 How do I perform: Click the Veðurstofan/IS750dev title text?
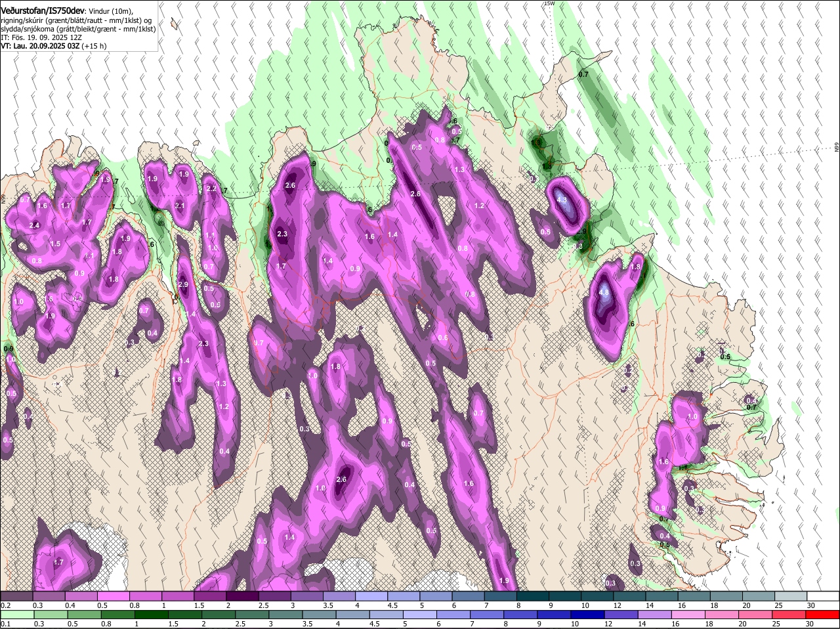click(x=43, y=11)
